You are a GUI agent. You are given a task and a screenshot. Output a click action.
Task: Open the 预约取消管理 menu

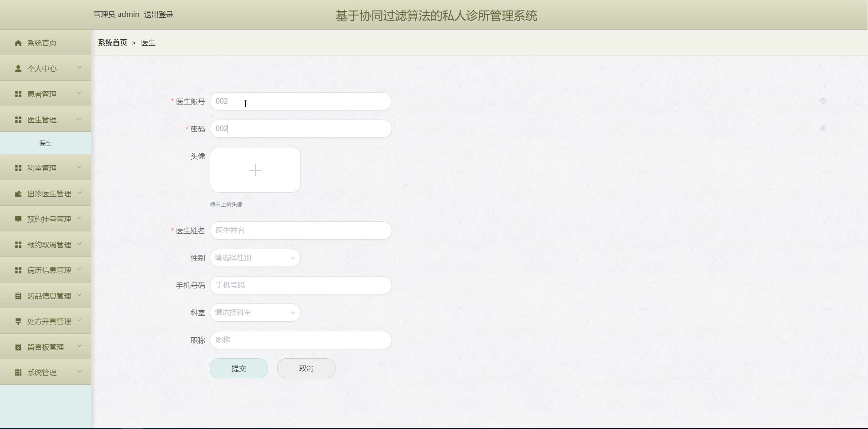[46, 245]
